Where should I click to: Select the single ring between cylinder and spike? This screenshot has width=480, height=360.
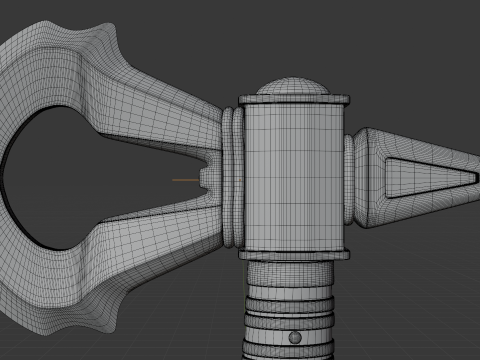coord(349,179)
